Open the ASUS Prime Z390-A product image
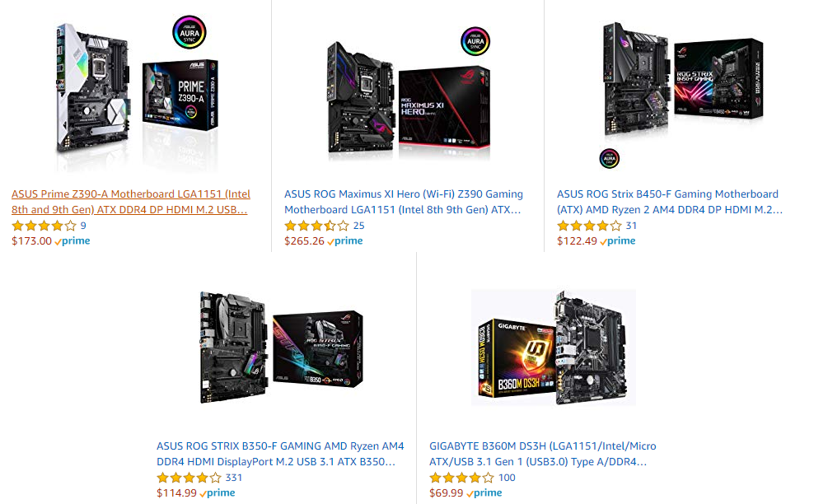 138,92
